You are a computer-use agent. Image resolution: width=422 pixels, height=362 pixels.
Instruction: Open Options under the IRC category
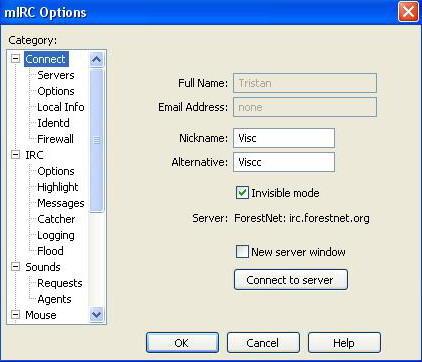[x=56, y=171]
